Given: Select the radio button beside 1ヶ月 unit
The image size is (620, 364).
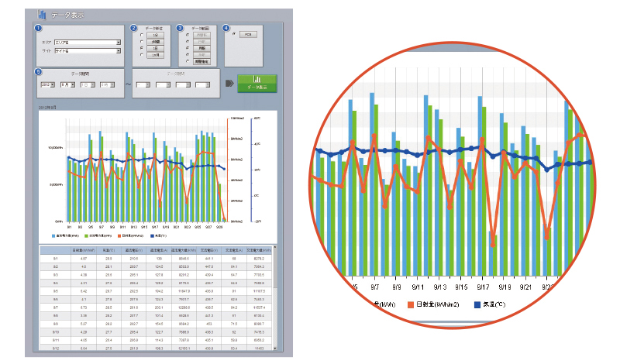Looking at the screenshot, I should [x=142, y=55].
